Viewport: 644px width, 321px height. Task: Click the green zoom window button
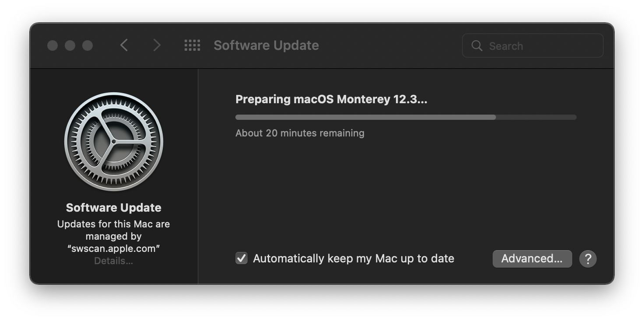click(x=87, y=45)
